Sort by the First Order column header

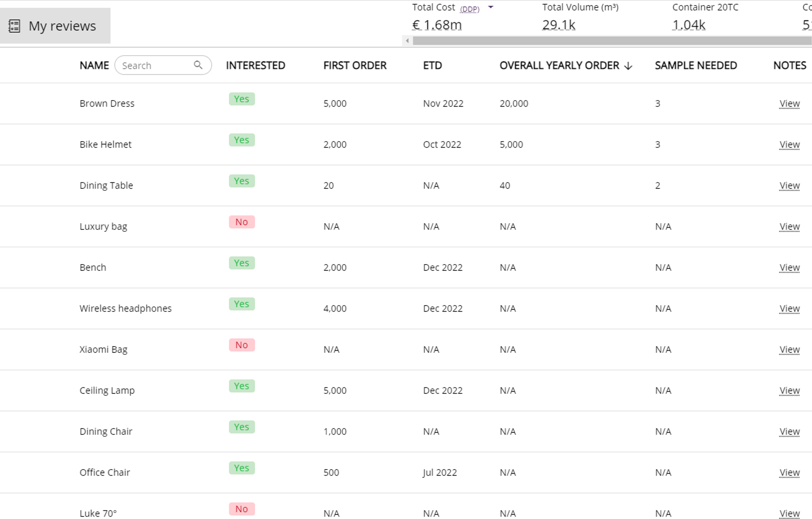pos(355,65)
